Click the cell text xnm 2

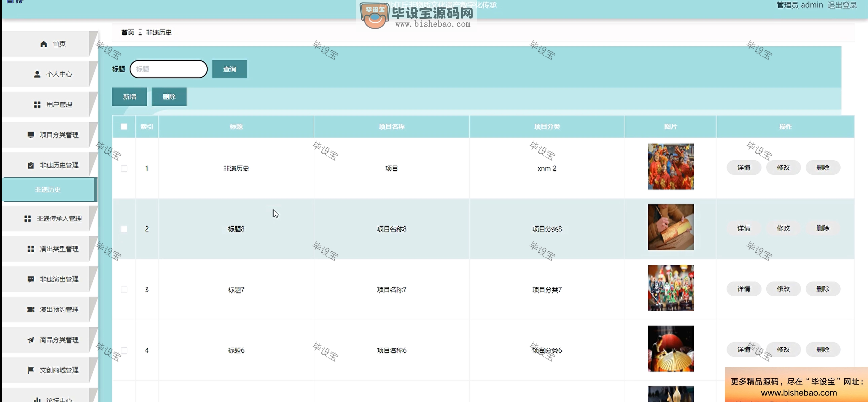coord(547,168)
